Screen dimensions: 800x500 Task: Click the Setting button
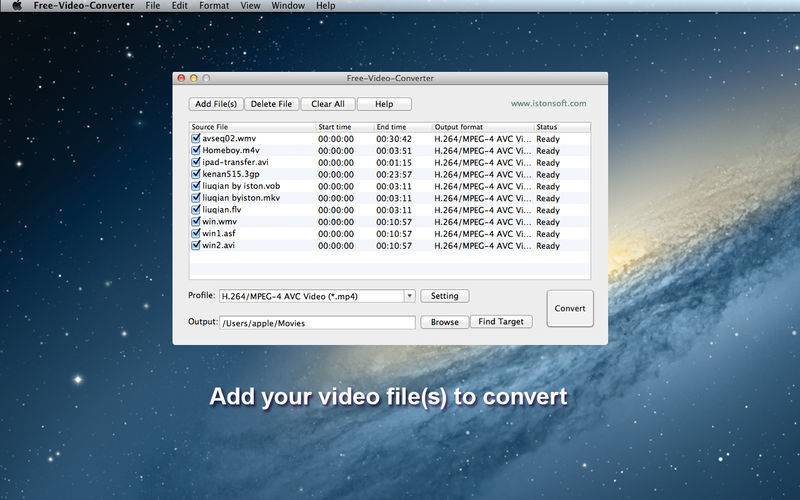444,296
